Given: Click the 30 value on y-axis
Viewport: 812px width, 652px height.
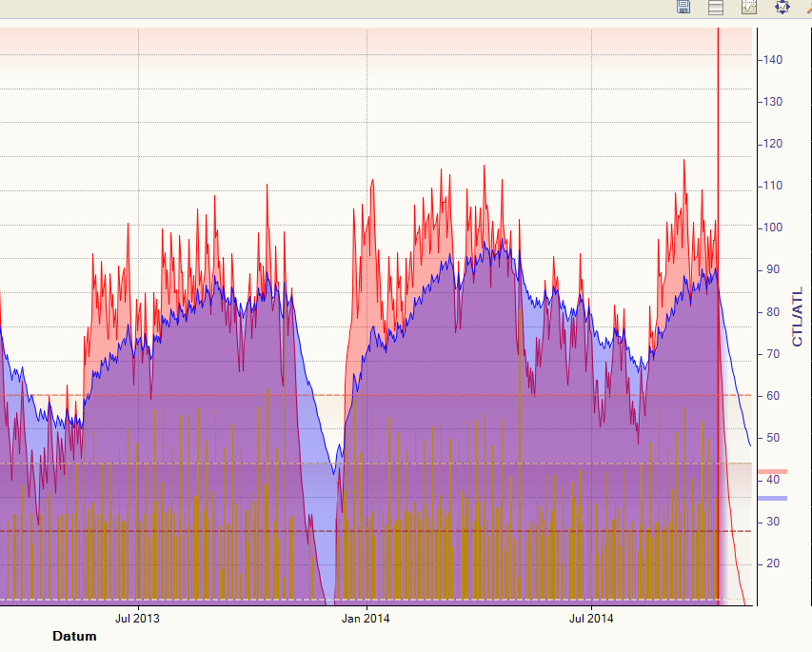Looking at the screenshot, I should pyautogui.click(x=773, y=522).
